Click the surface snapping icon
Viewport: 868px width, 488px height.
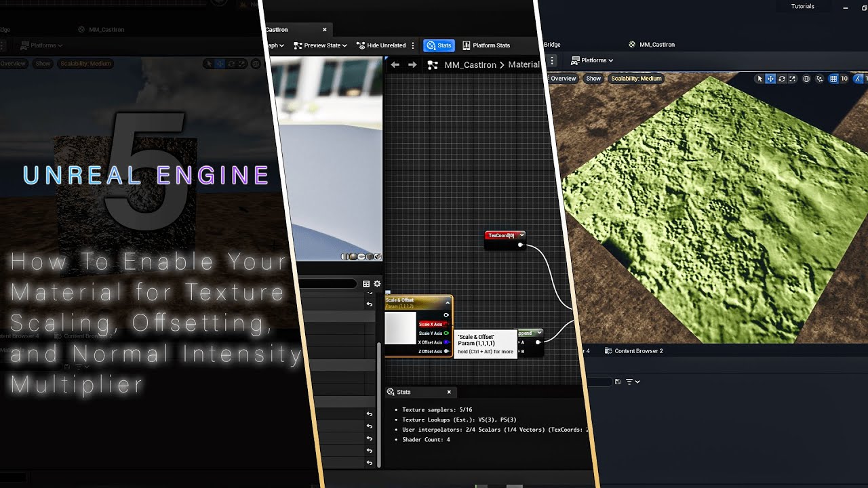coord(820,79)
